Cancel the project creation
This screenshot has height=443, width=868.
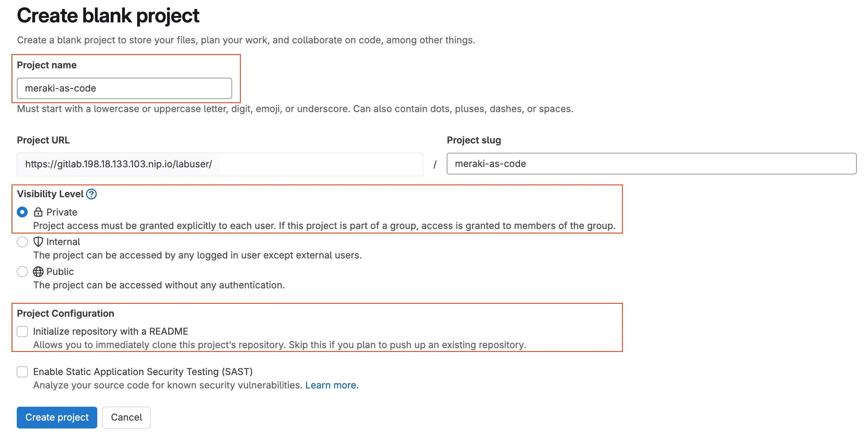[x=126, y=417]
